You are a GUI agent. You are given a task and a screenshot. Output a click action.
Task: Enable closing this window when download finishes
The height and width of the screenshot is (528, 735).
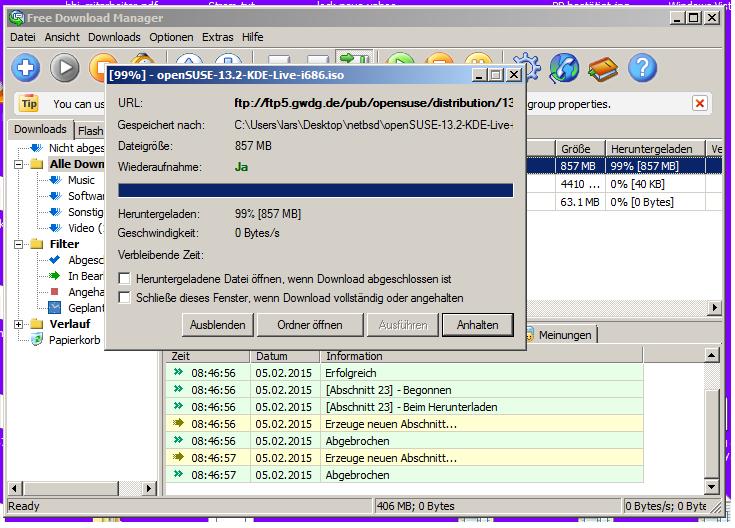(x=124, y=298)
